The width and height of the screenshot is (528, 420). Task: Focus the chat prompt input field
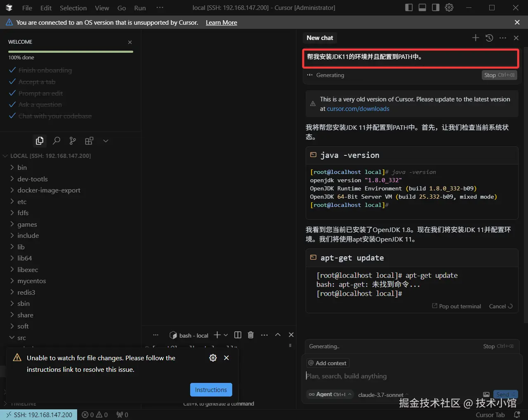(x=411, y=376)
